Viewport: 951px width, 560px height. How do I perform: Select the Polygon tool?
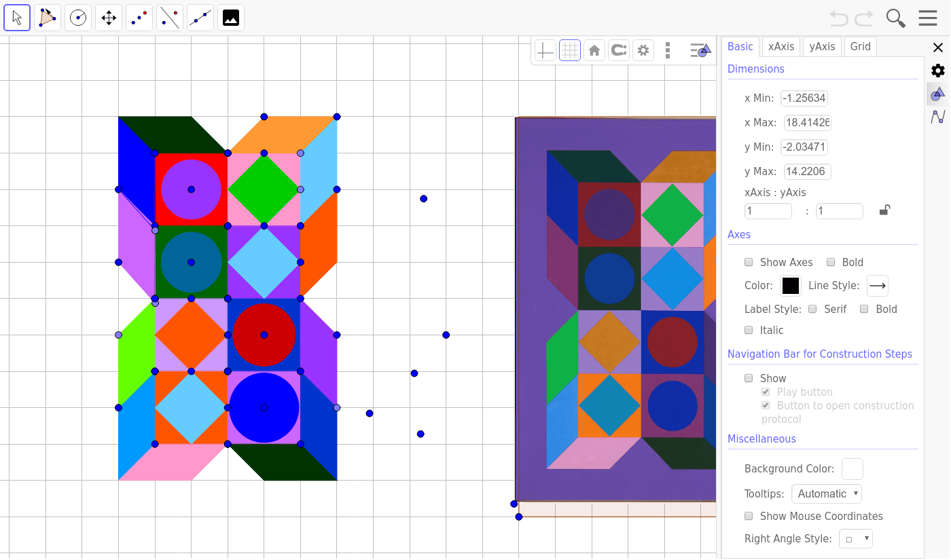coord(48,18)
